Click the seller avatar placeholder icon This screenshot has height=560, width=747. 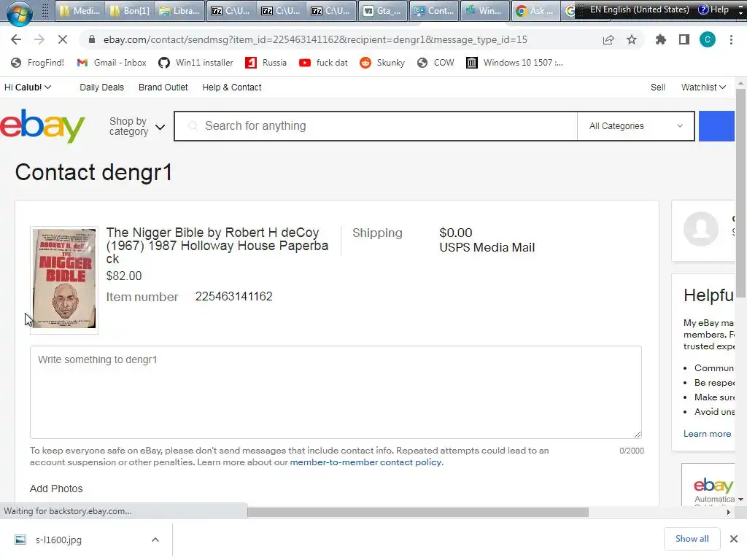click(x=701, y=229)
